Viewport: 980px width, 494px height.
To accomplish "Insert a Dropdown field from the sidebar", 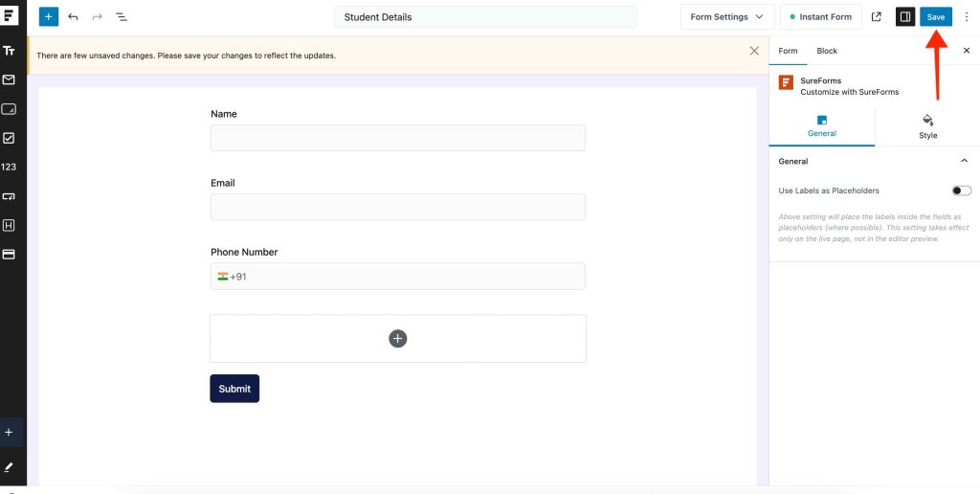I will pos(9,196).
